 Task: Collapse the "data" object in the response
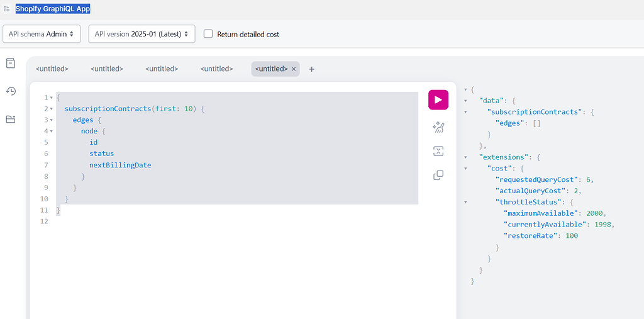point(465,100)
